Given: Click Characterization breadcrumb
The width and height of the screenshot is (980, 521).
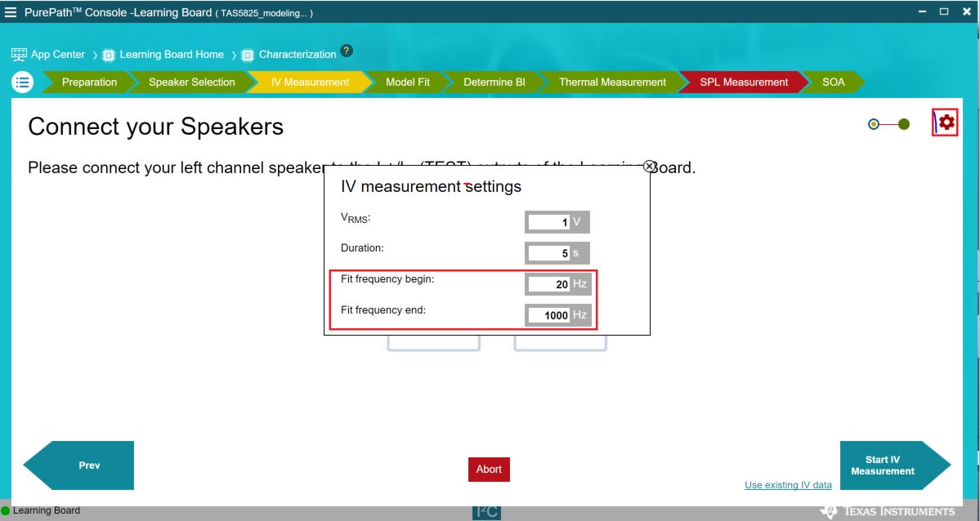Looking at the screenshot, I should tap(298, 55).
